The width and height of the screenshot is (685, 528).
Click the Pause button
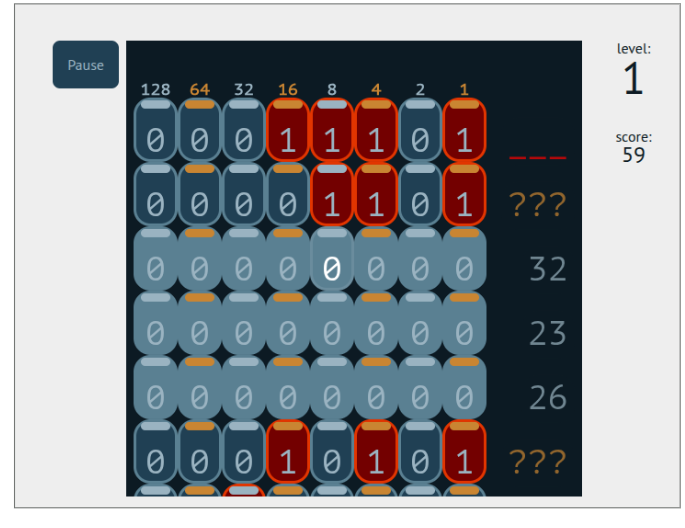click(85, 65)
